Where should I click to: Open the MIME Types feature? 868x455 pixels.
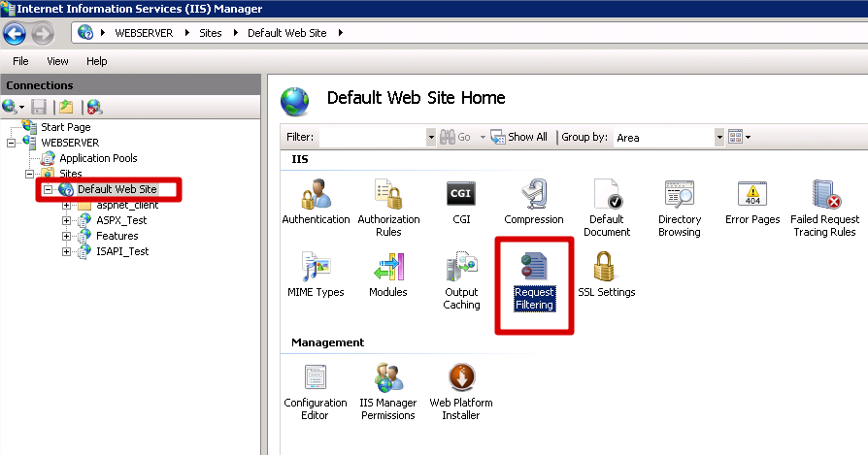[316, 275]
